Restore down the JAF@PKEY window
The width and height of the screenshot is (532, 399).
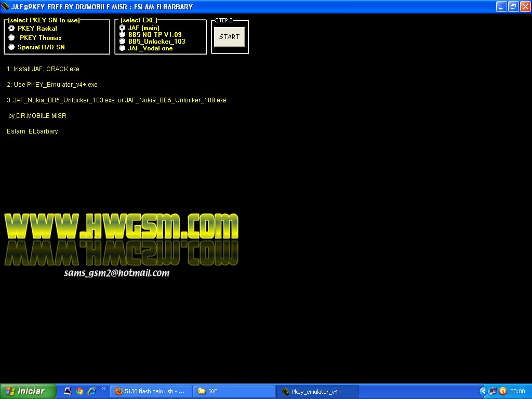click(513, 6)
